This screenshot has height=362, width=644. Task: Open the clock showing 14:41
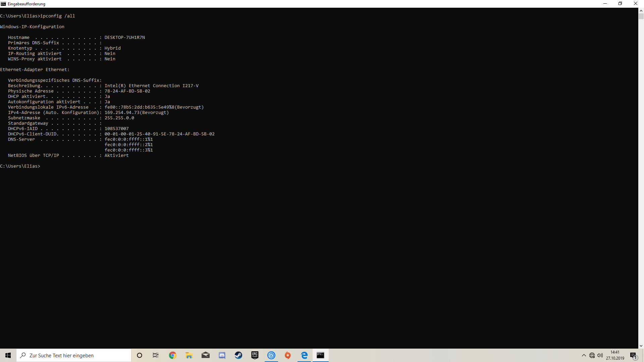tap(615, 355)
